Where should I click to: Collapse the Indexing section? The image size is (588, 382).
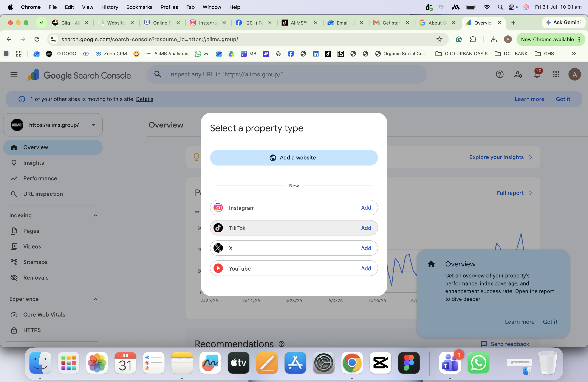point(96,215)
